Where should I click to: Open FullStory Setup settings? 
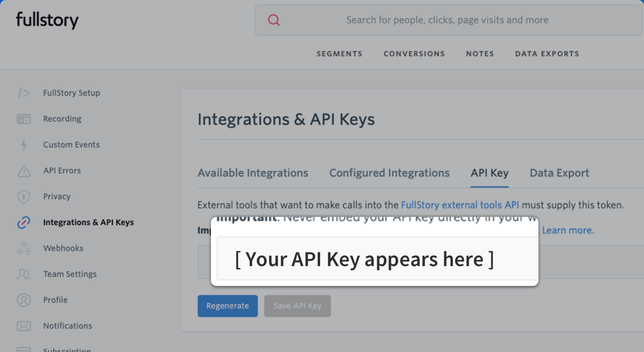point(72,93)
